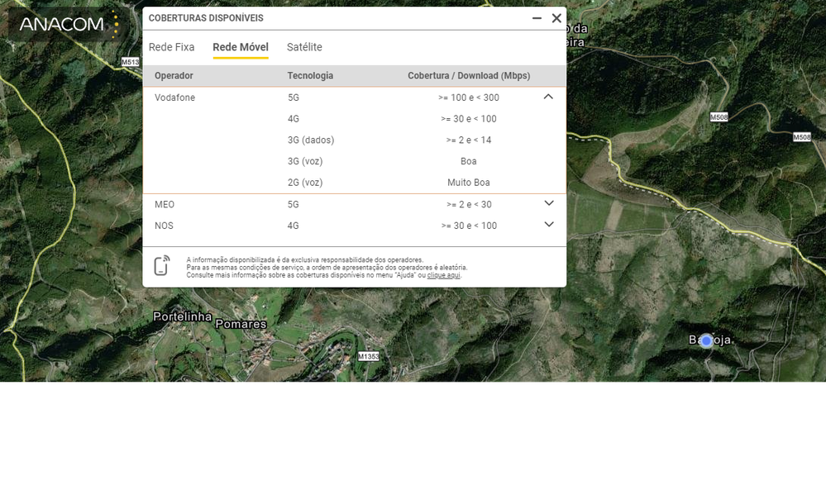Screen dimensions: 826x504
Task: Collapse the Vodafone operator details
Action: click(x=548, y=97)
